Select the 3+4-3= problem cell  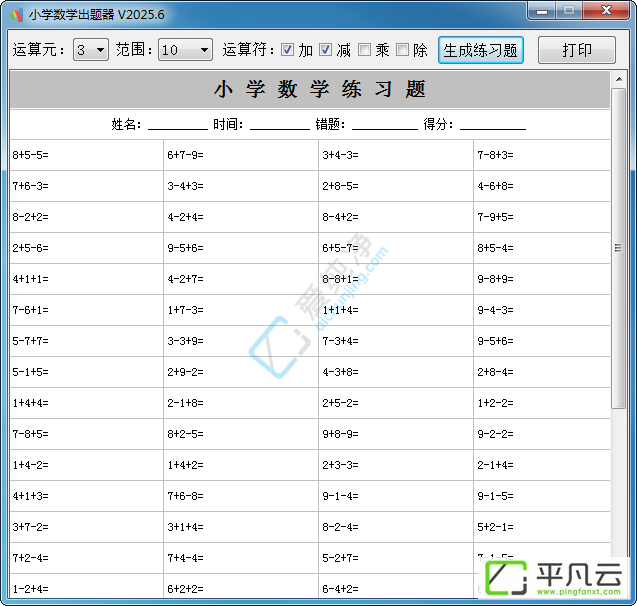(396, 155)
